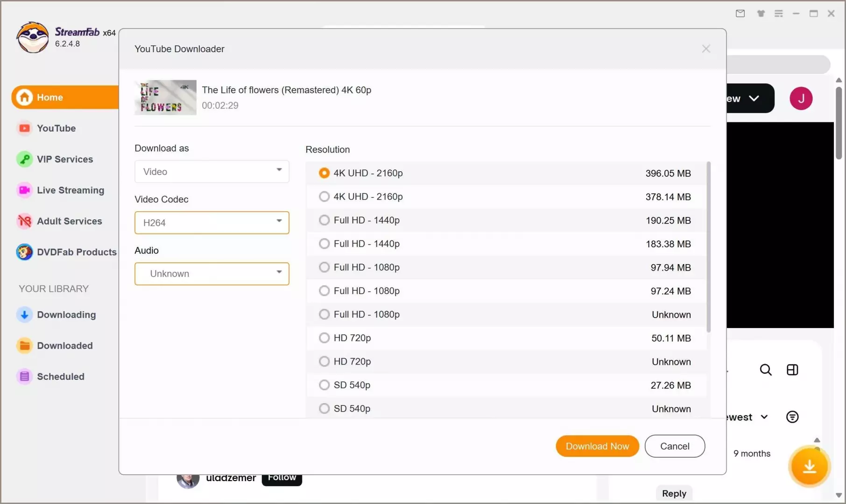846x504 pixels.
Task: Click the Follow button
Action: [282, 480]
